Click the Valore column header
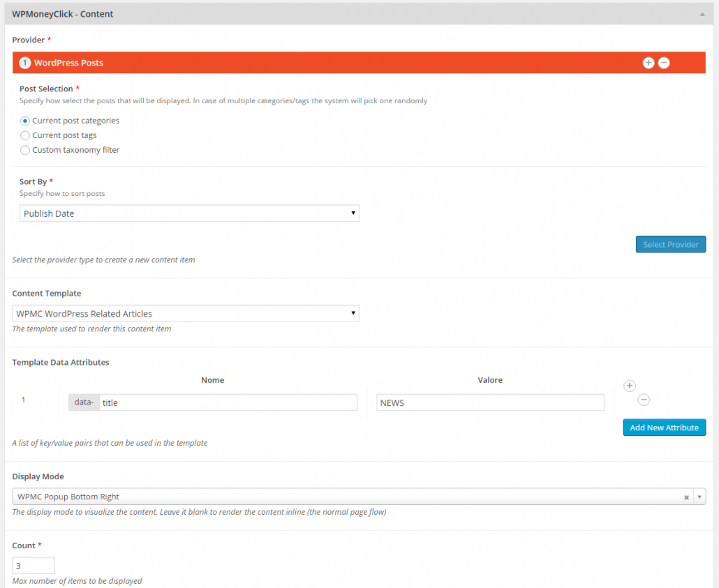 pos(490,380)
